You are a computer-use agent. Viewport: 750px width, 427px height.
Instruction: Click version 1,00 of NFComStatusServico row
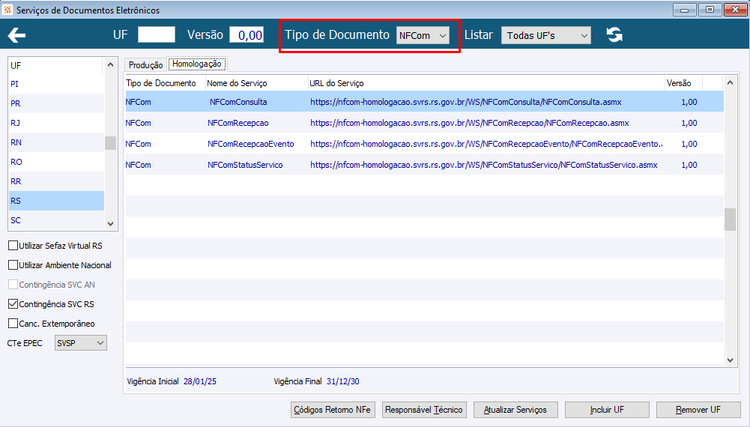click(689, 165)
